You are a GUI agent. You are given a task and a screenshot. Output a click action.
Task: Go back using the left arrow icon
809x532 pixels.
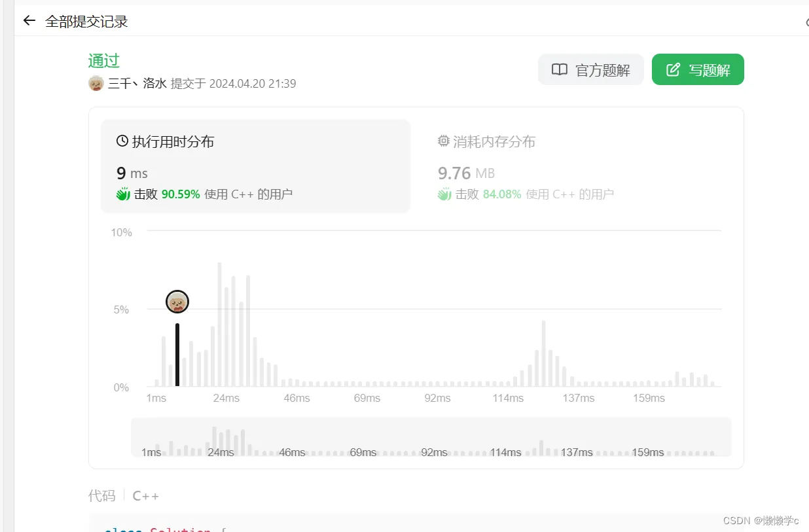pos(29,21)
